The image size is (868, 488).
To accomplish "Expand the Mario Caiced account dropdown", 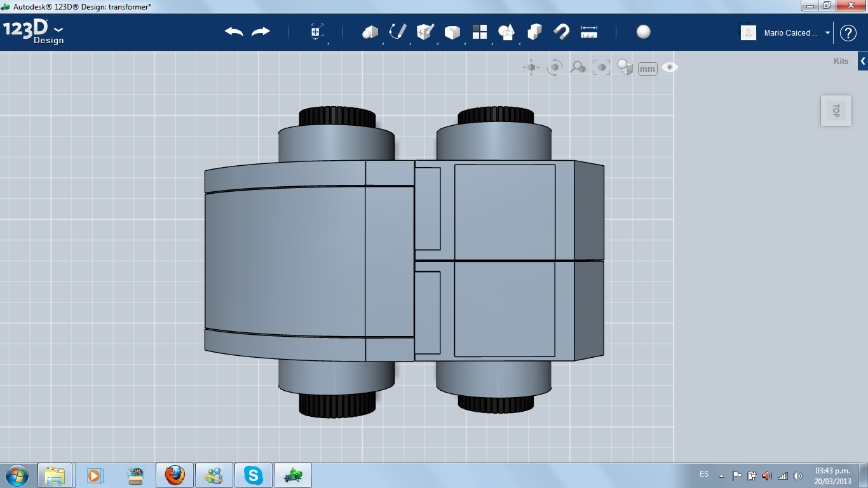I will (x=827, y=33).
